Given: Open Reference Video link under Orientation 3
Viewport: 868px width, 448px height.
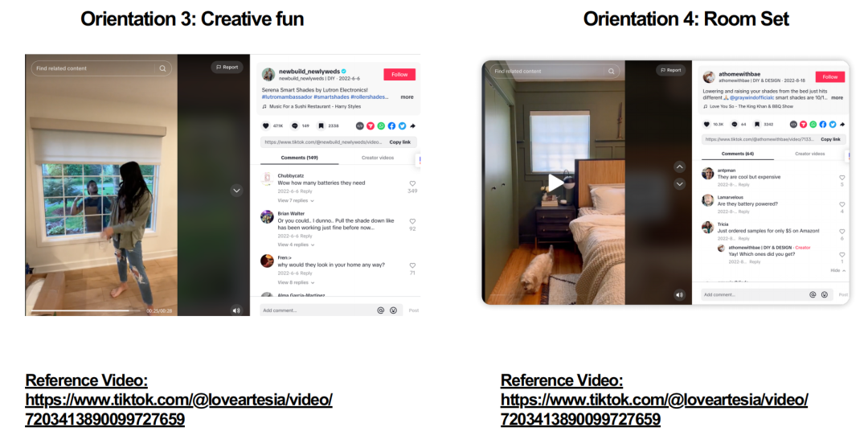Looking at the screenshot, I should click(178, 409).
